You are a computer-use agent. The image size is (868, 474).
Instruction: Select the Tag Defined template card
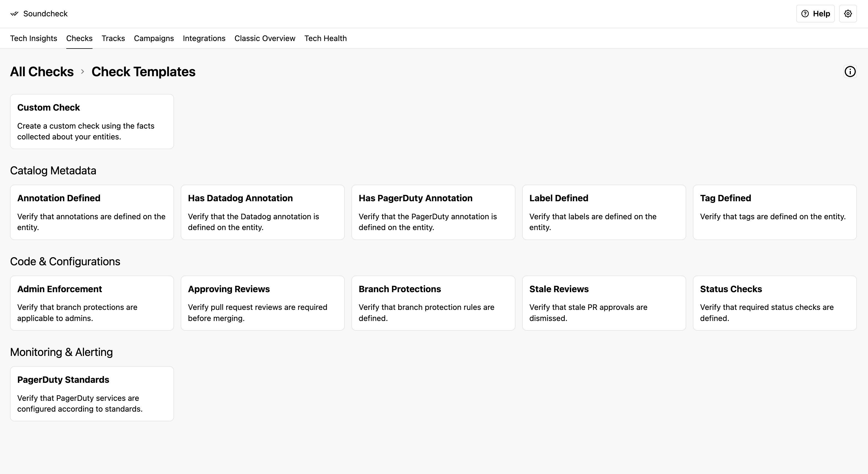(x=774, y=212)
